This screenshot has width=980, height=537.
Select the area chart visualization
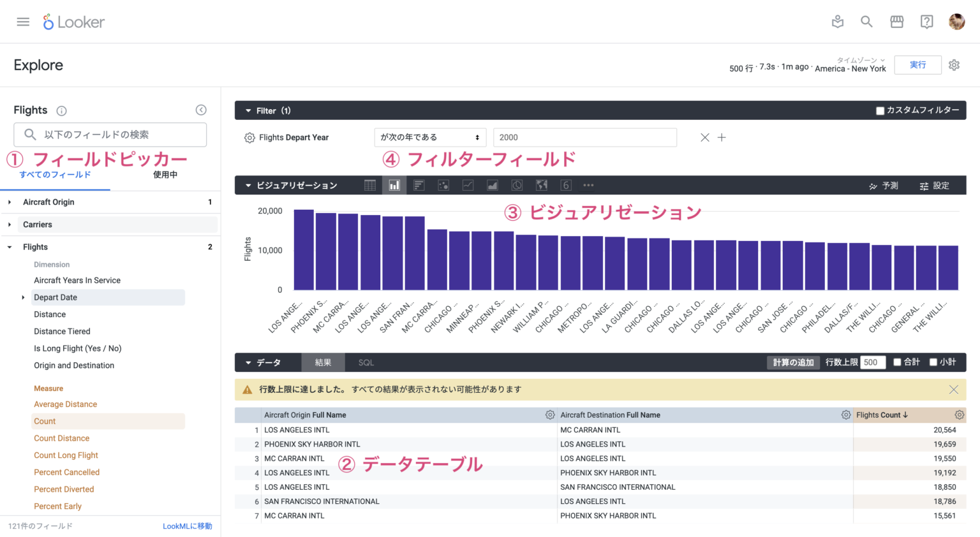[492, 185]
